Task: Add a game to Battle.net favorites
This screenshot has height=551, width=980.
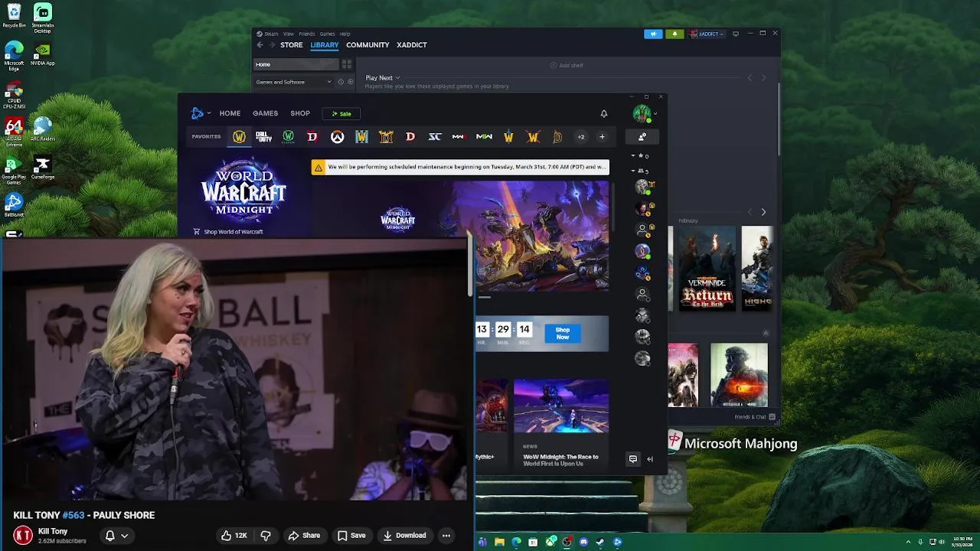Action: point(602,137)
